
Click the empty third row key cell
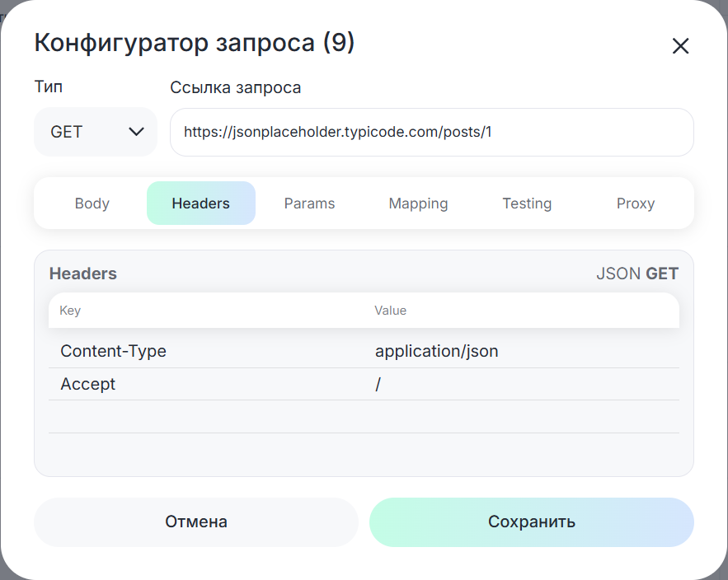point(206,417)
